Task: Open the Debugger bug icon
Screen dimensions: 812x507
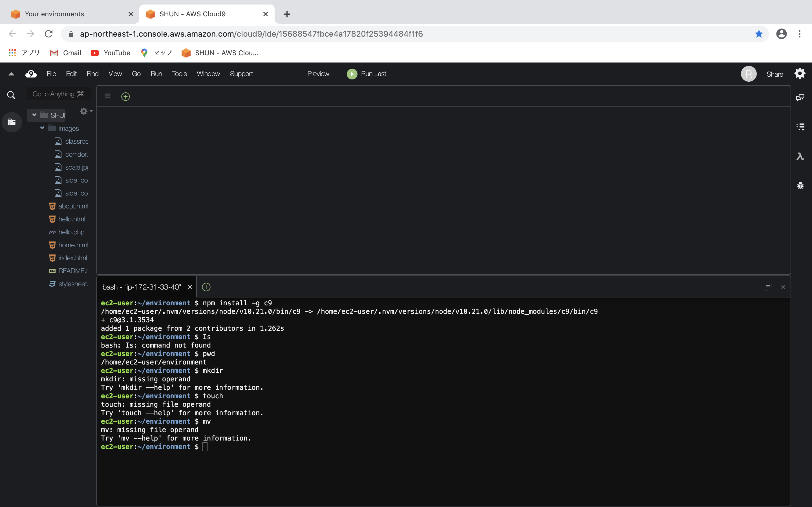Action: (800, 185)
